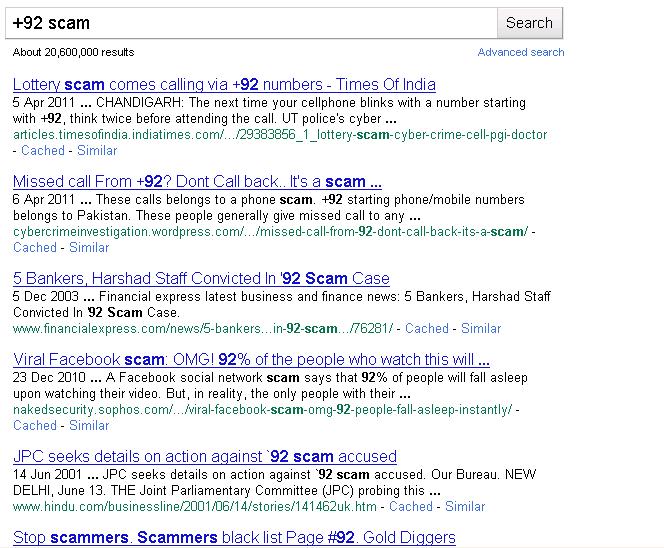Open Cached link for cybercrimeinvestigation wordpress result
This screenshot has width=664, height=548.
click(x=35, y=247)
